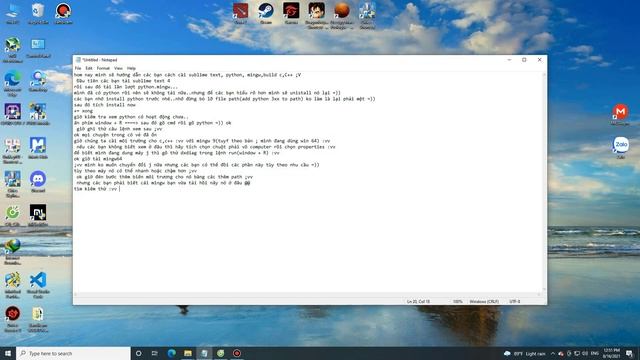Open Edge from the taskbar

click(x=171, y=353)
